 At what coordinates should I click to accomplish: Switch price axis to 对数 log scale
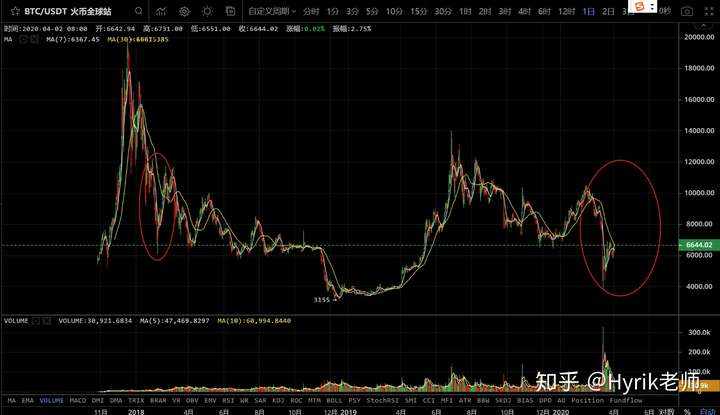(666, 411)
